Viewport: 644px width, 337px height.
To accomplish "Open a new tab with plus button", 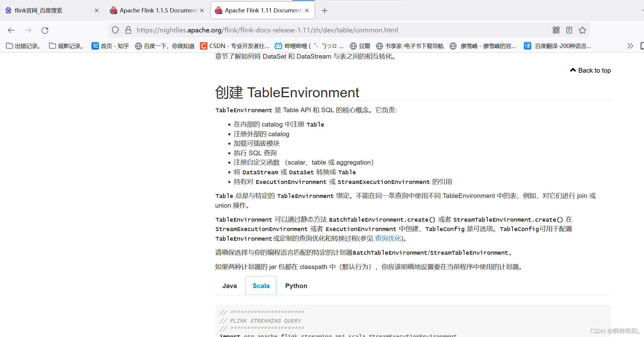I will (x=324, y=11).
